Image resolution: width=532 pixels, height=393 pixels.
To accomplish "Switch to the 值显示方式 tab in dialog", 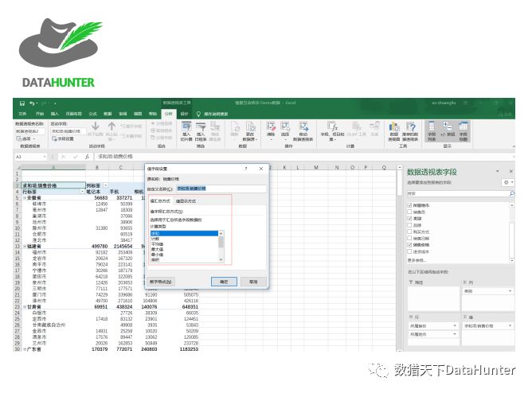I will tap(185, 201).
